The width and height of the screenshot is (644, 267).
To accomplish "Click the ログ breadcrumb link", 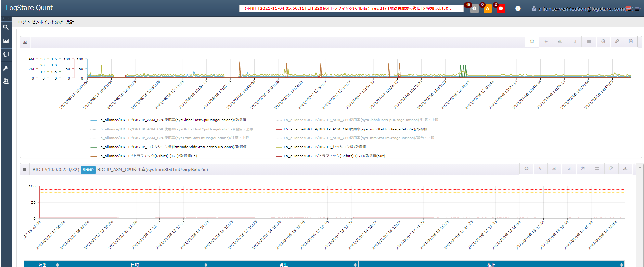I will 22,22.
